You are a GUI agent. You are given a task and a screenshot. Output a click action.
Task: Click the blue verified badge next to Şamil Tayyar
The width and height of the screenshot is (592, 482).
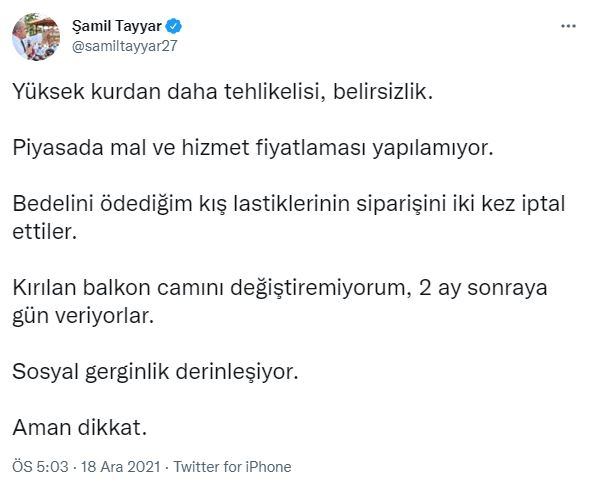pos(174,26)
